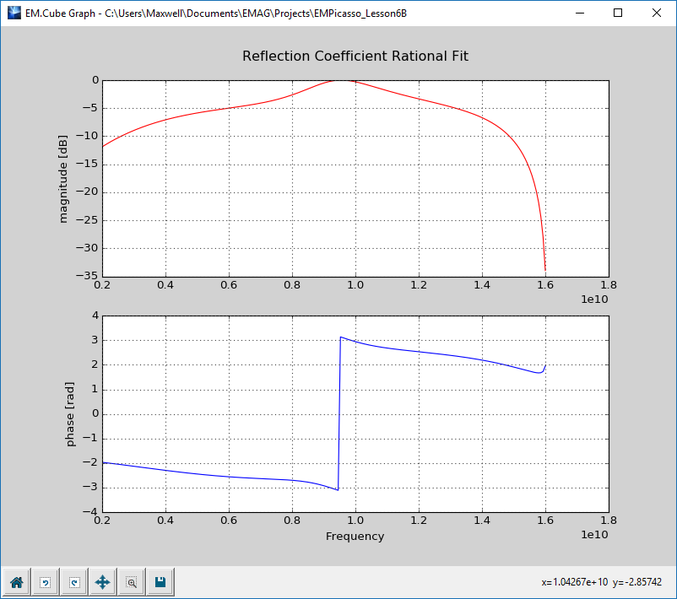The width and height of the screenshot is (677, 599).
Task: Click the Reflection Coefficient Rational Fit title
Action: [x=355, y=56]
